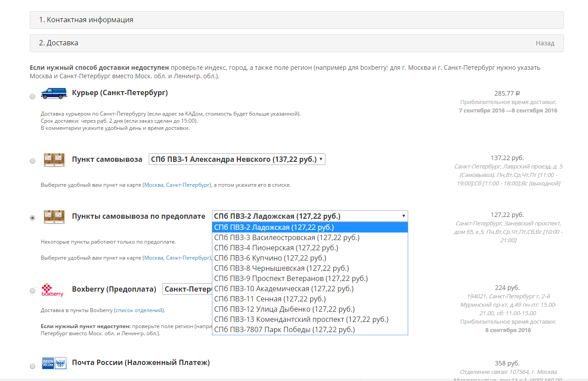Collapse the СПб ПВЗ-2 Ладожская dropdown
The height and width of the screenshot is (381, 588).
[309, 217]
